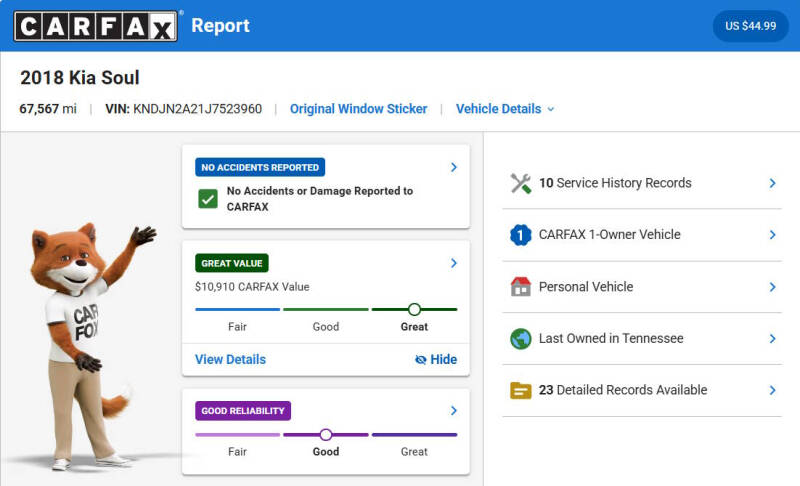Click the globe Last Owned icon
The height and width of the screenshot is (486, 800).
(x=520, y=339)
